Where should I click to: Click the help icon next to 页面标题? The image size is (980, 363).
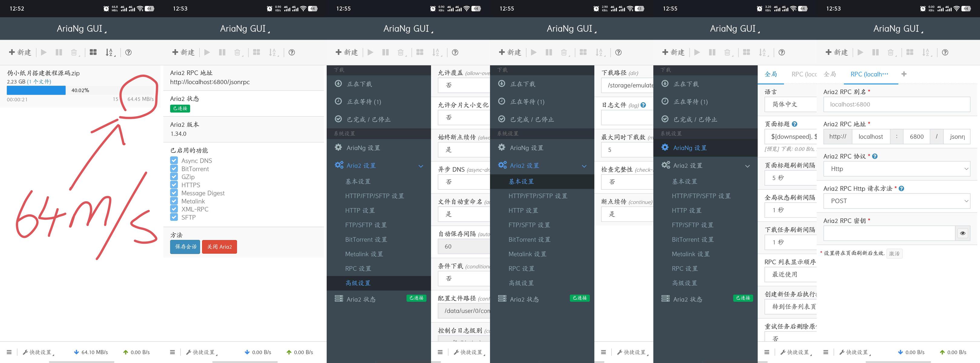[795, 124]
